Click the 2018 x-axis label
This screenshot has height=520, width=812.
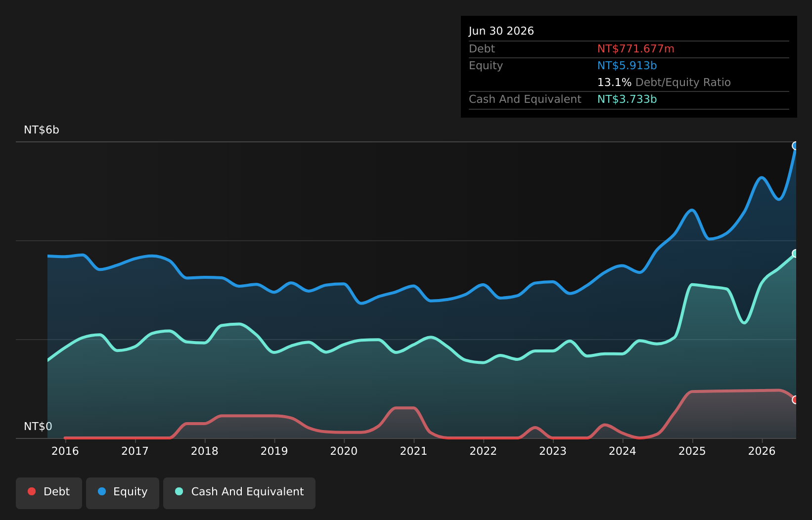point(205,451)
